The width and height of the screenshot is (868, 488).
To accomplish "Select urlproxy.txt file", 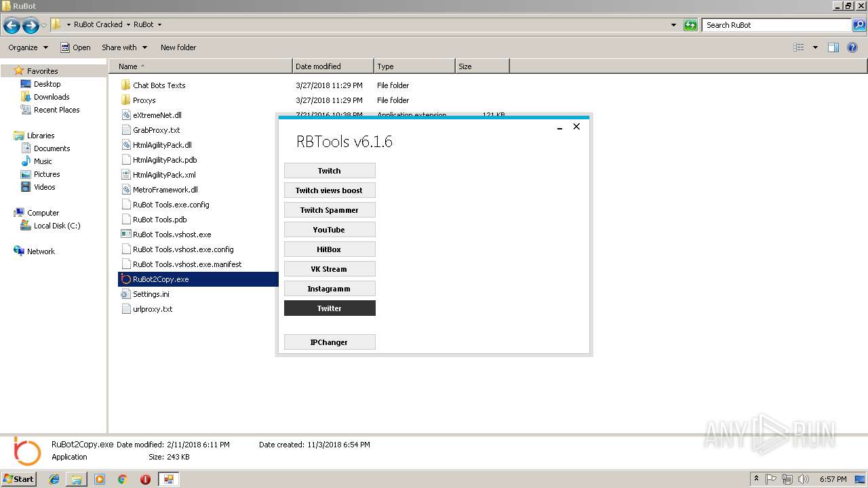I will pyautogui.click(x=153, y=309).
